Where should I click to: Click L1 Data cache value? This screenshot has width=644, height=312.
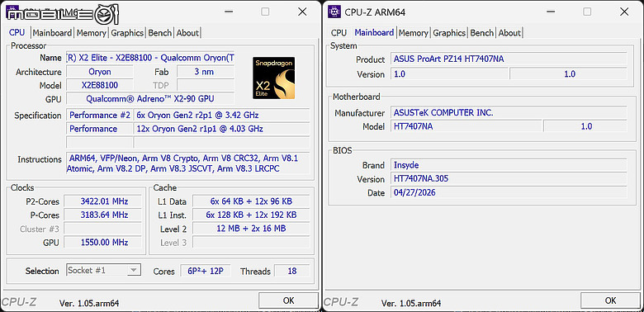coord(251,201)
